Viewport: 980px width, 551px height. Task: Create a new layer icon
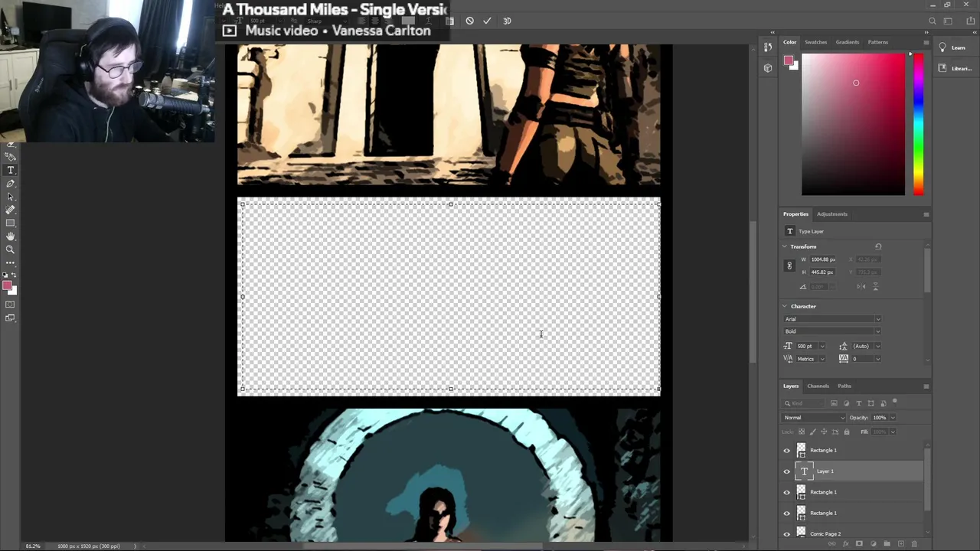tap(900, 543)
